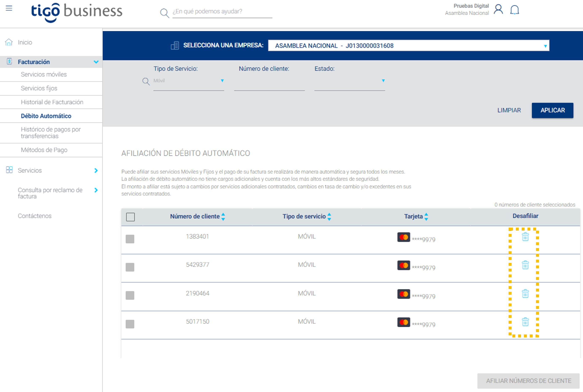Go to Métodos de Pago in sidebar
This screenshot has width=583, height=392.
click(44, 150)
